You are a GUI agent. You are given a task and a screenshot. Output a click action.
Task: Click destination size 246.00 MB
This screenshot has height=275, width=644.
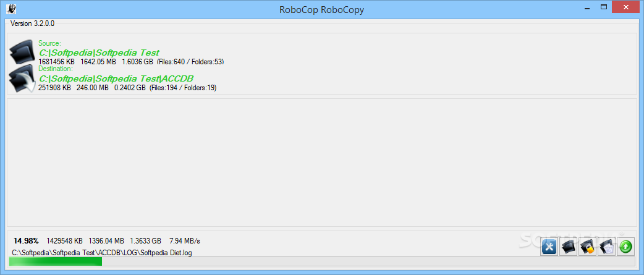click(93, 87)
